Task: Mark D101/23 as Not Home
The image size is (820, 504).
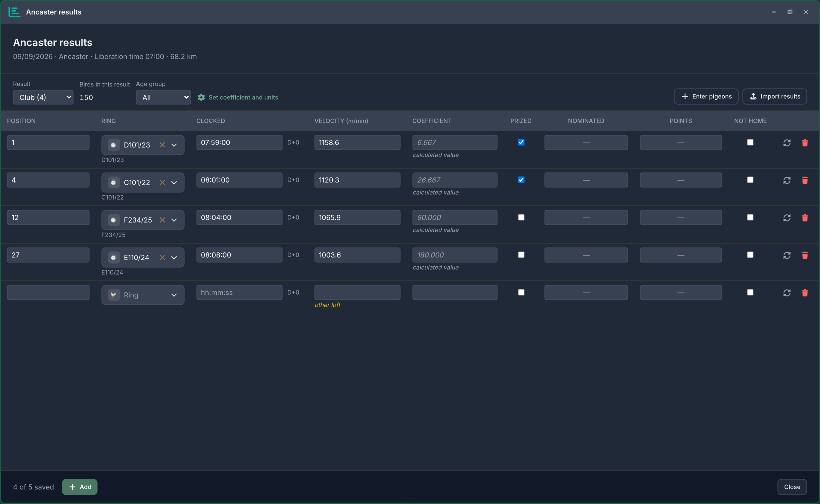Action: (x=750, y=142)
